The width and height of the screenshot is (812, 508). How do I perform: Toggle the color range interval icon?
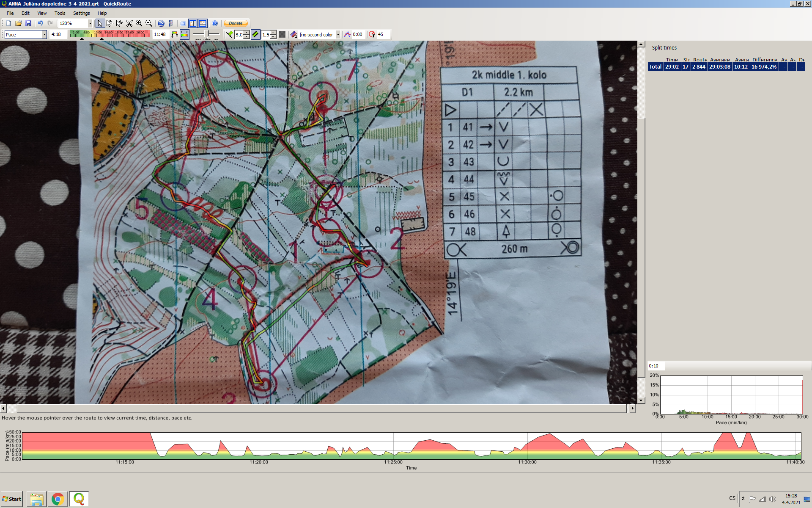coord(184,35)
